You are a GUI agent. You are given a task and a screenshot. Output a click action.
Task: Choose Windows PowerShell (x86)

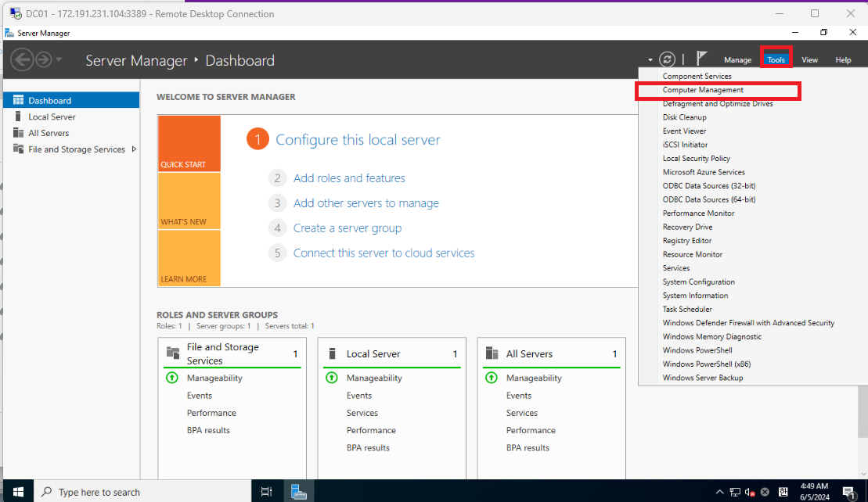tap(706, 364)
